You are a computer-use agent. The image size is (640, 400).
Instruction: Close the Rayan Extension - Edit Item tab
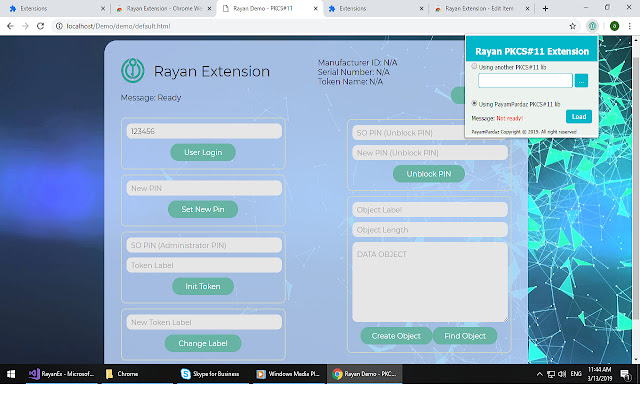point(527,8)
